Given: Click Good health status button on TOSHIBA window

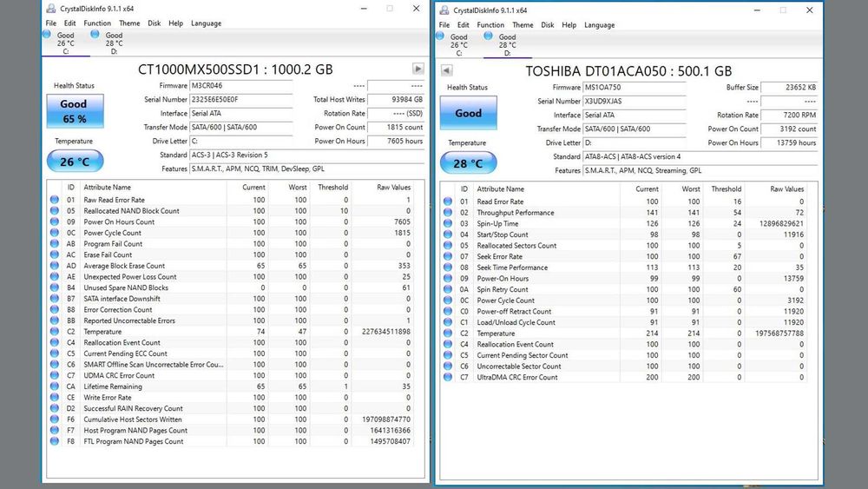Looking at the screenshot, I should 469,113.
